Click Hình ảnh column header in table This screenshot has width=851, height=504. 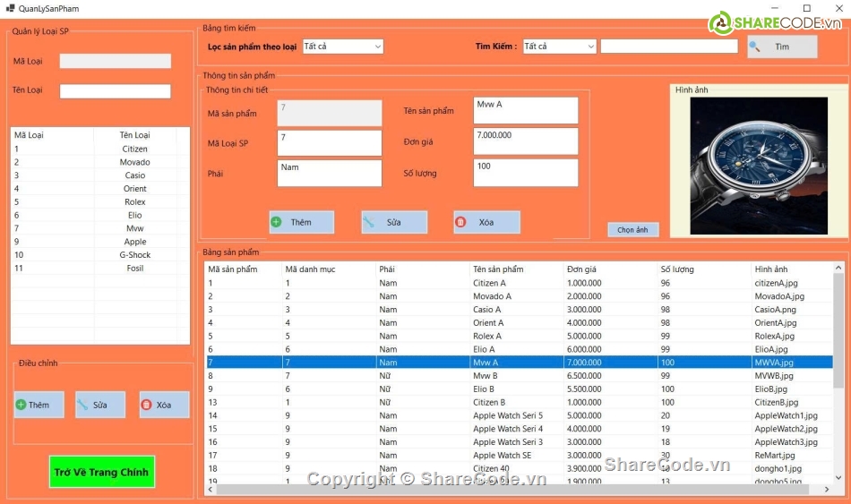click(792, 269)
